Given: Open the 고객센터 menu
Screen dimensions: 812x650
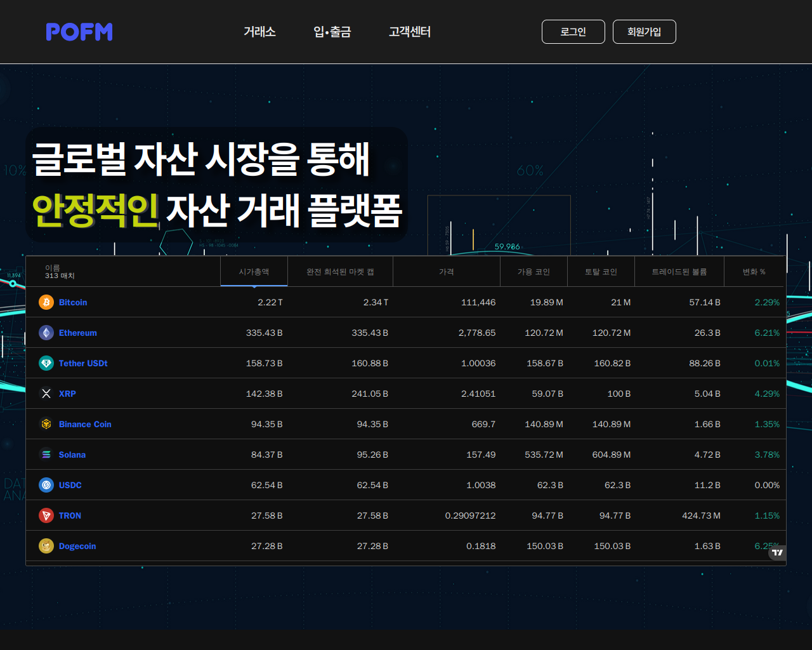Looking at the screenshot, I should point(410,32).
